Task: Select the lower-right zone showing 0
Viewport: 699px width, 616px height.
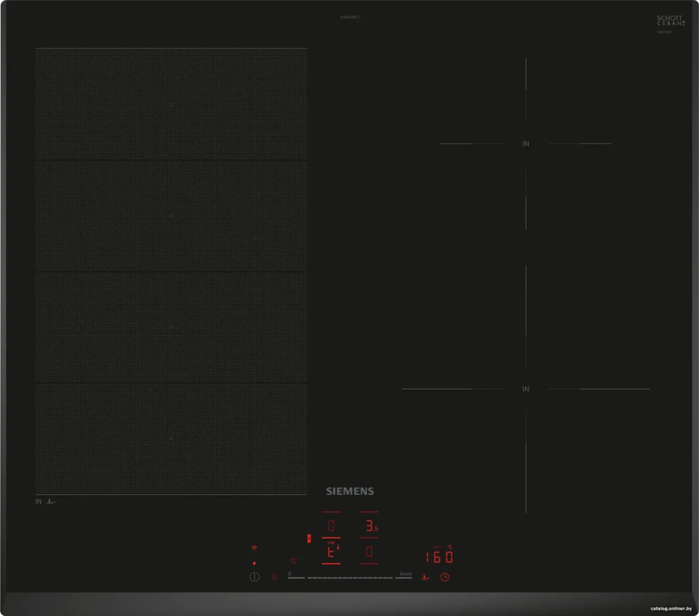Action: (369, 552)
